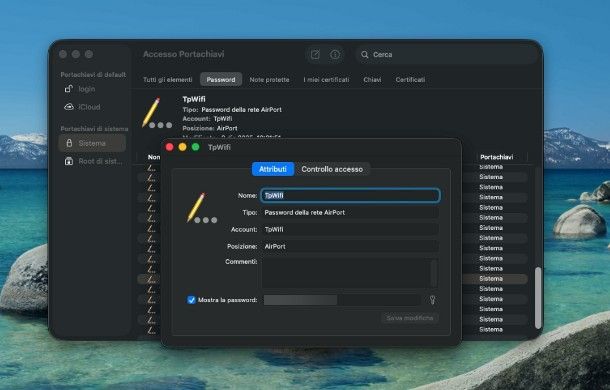Click the large pencil icon in the main window header
This screenshot has width=610, height=390.
pos(157,113)
